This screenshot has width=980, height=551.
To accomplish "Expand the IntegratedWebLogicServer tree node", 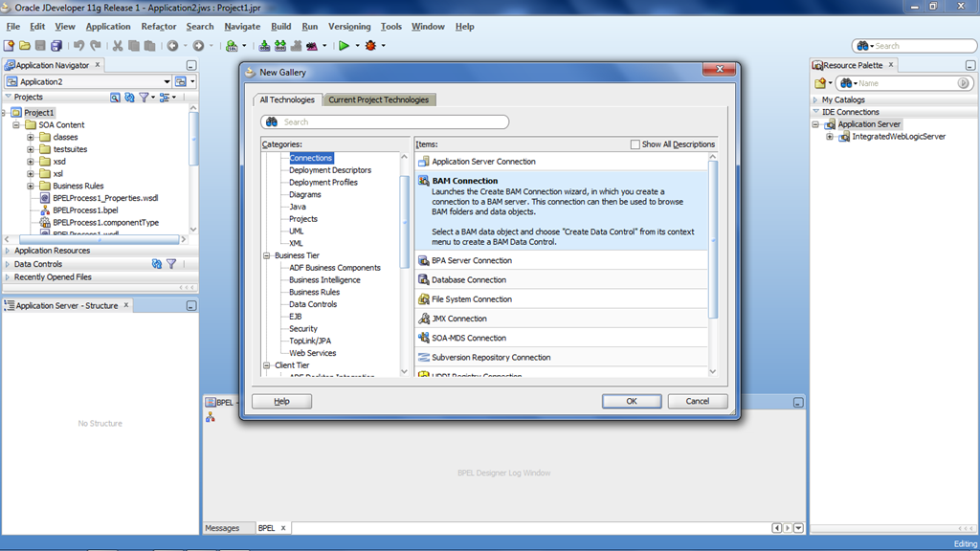I will click(x=830, y=137).
